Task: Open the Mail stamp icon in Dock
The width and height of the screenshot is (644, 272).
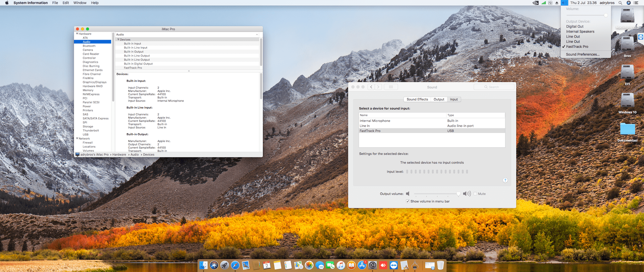Action: coord(246,265)
